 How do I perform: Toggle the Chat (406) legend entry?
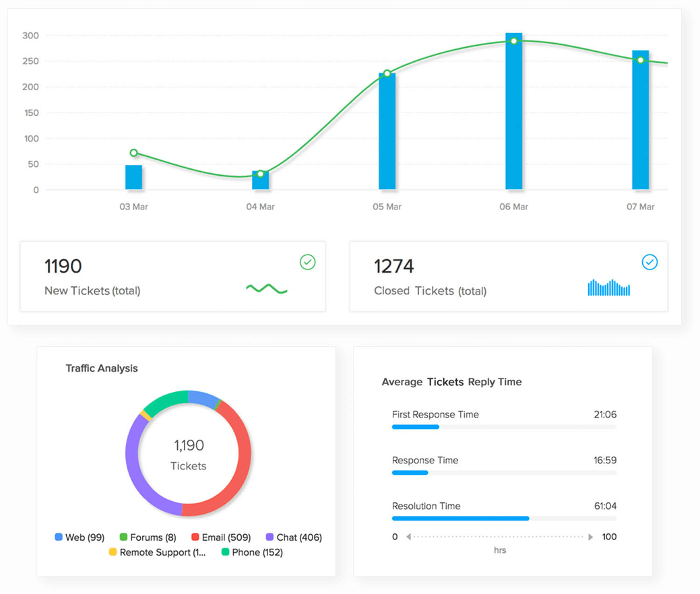[294, 537]
